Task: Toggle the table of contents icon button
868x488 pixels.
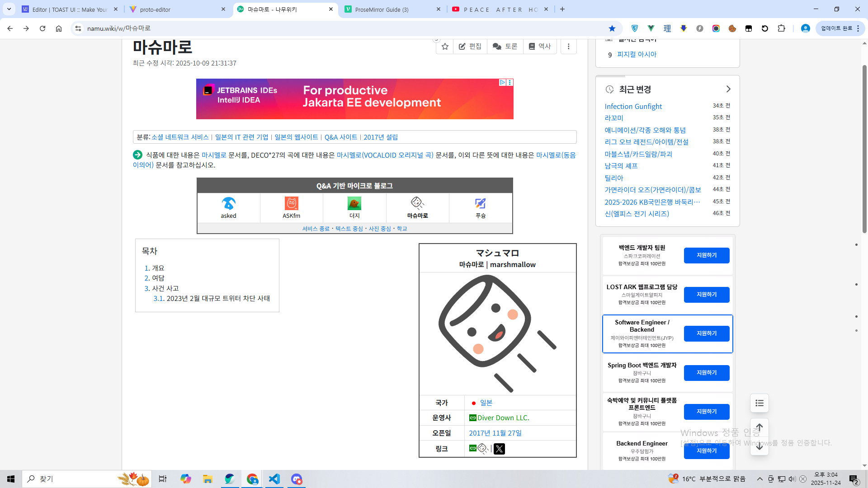Action: tap(759, 403)
